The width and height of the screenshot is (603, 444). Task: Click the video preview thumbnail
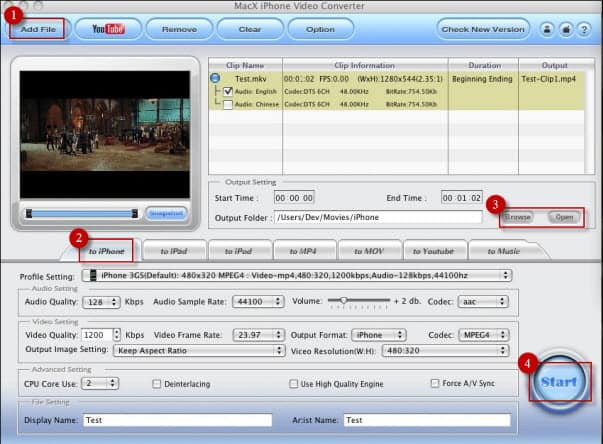point(105,134)
